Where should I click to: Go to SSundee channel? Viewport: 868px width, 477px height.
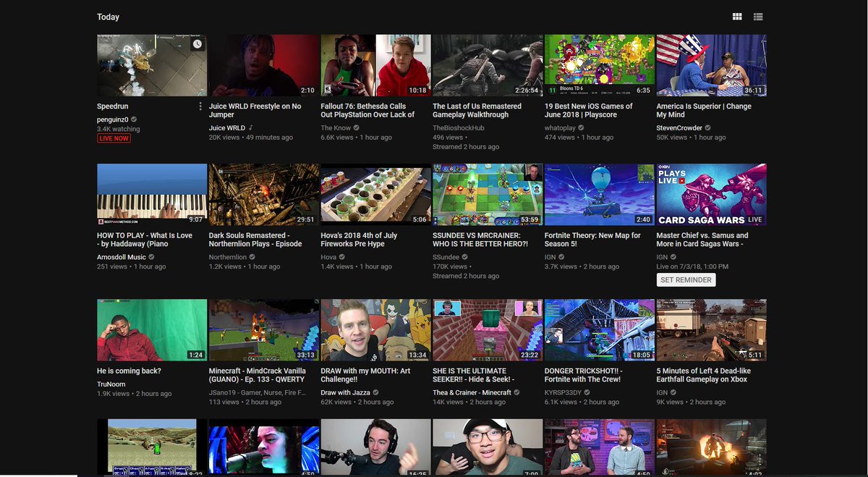(x=447, y=257)
